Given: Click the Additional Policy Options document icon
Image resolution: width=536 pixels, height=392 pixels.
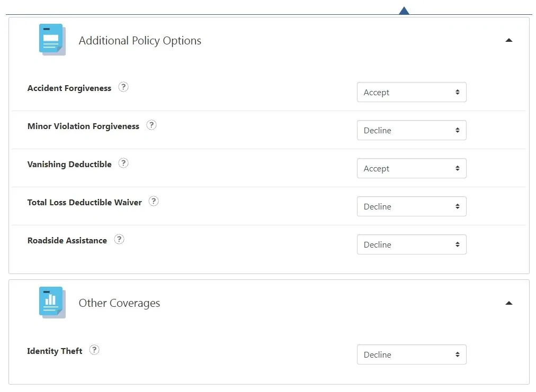Looking at the screenshot, I should [x=52, y=39].
